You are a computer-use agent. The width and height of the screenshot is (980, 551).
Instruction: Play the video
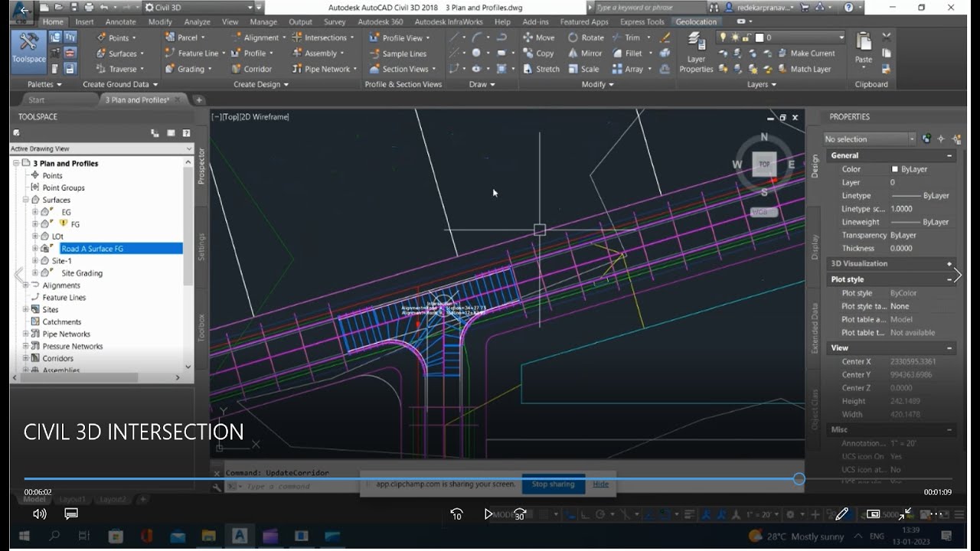(x=488, y=514)
